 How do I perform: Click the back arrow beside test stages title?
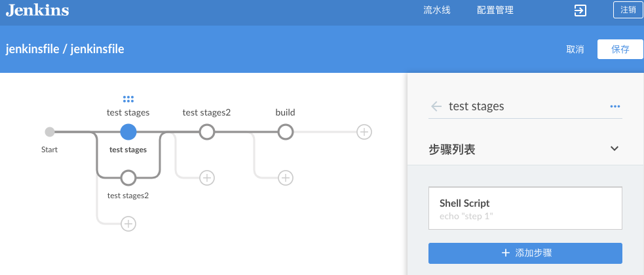click(436, 106)
